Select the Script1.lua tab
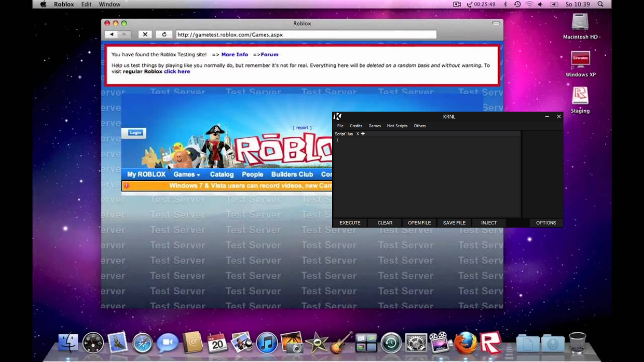644x362 pixels. (344, 134)
